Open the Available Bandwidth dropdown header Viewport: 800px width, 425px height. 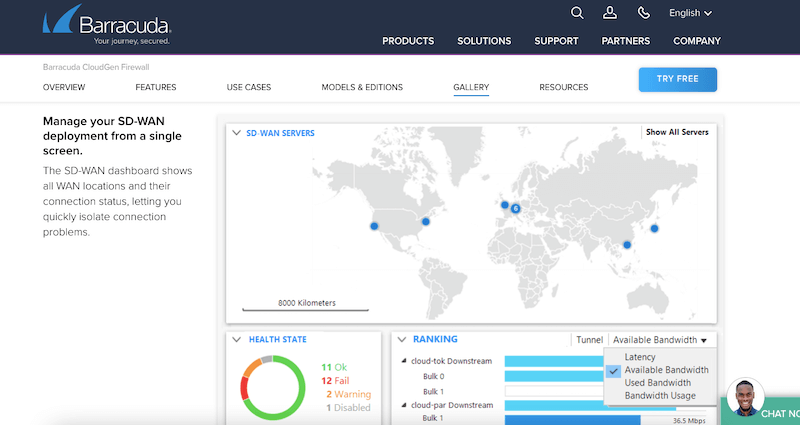660,340
